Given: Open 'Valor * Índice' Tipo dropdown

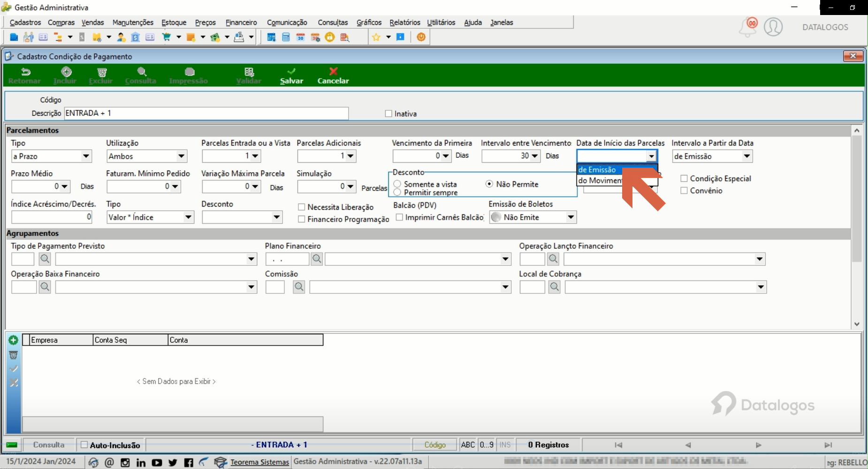Looking at the screenshot, I should (188, 217).
